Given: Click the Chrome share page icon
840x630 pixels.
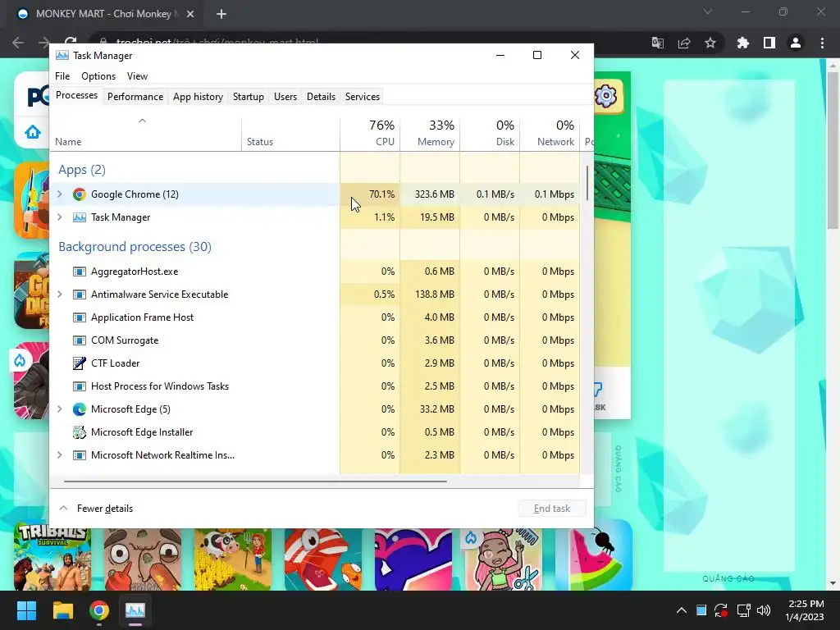Looking at the screenshot, I should coord(684,43).
